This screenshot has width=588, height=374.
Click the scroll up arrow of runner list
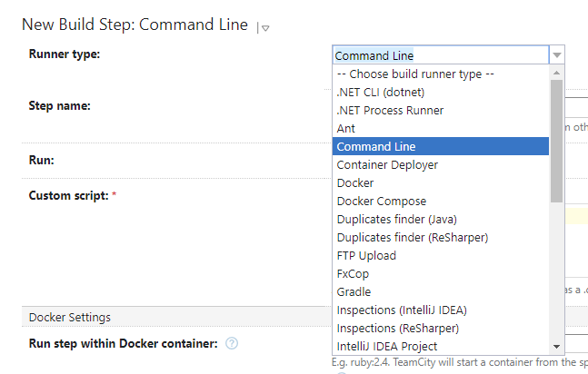click(x=556, y=74)
